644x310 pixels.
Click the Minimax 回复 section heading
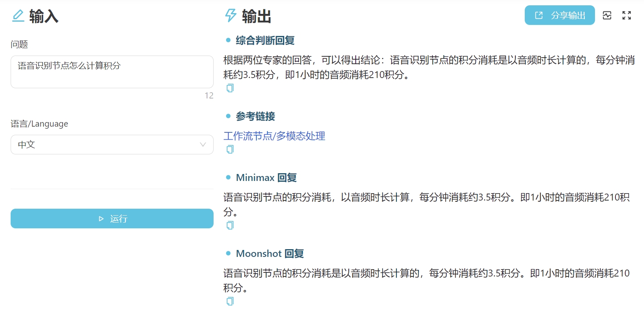(266, 178)
